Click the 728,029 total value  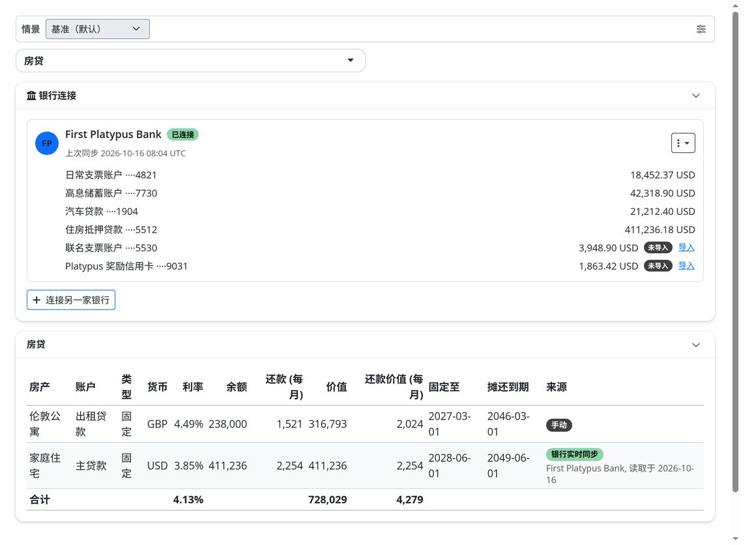coord(328,499)
